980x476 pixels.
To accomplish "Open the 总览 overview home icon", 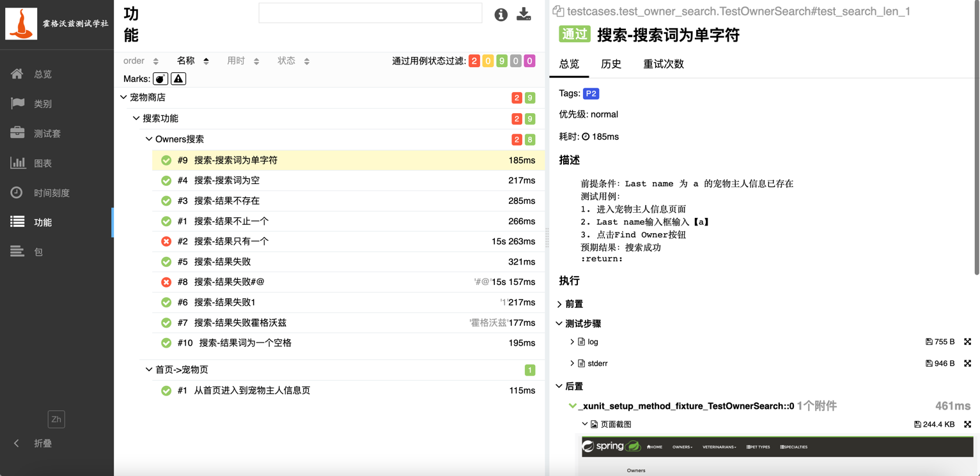I will pyautogui.click(x=17, y=73).
